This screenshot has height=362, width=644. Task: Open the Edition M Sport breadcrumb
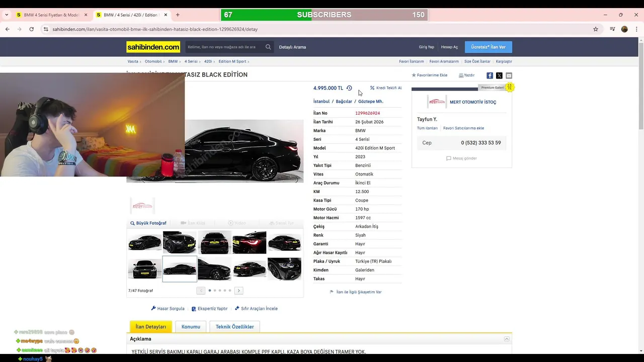click(232, 61)
